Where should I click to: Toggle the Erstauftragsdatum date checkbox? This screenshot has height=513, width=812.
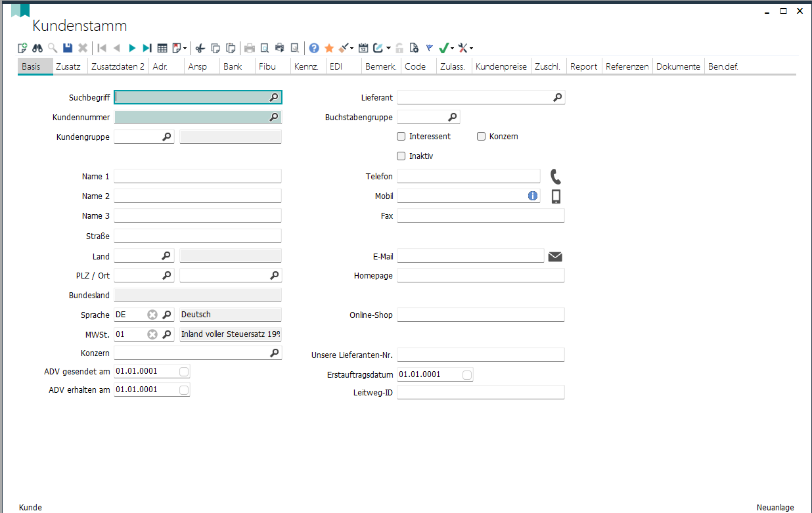(467, 375)
